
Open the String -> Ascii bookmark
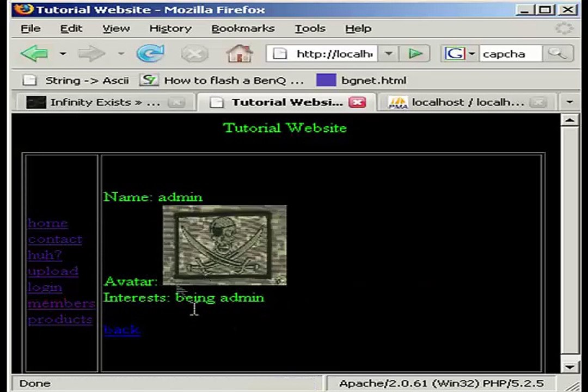[76, 80]
